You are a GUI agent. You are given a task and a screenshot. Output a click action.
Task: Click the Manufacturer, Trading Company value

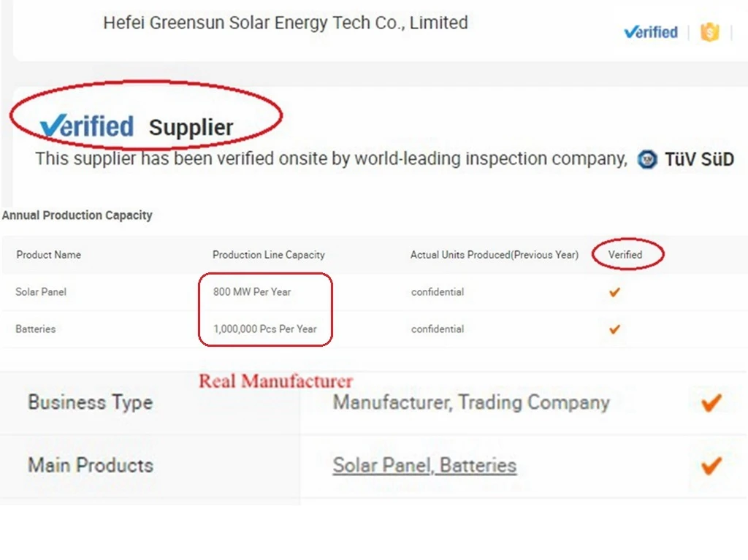click(471, 402)
